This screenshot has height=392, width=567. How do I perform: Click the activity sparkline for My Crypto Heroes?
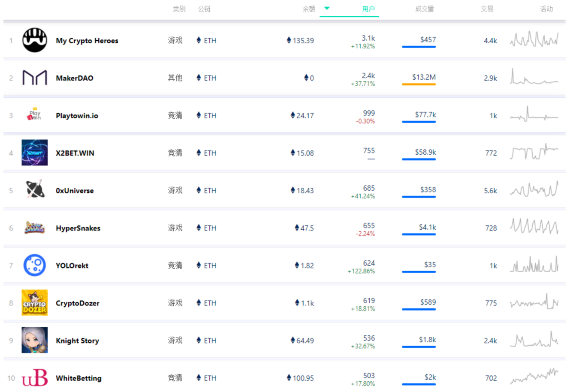pos(534,39)
